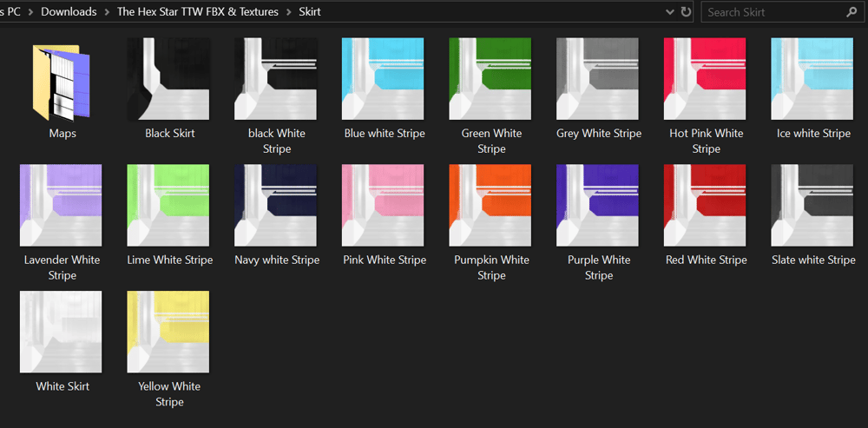Click the 'Lime White Stripe' file name
This screenshot has height=428, width=868.
point(170,260)
